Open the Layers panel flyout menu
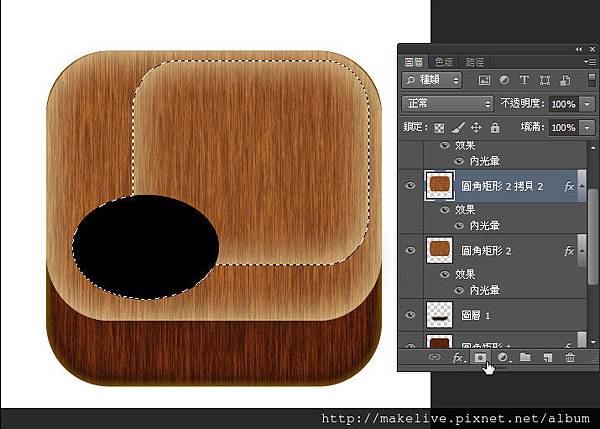The image size is (600, 429). tap(590, 62)
